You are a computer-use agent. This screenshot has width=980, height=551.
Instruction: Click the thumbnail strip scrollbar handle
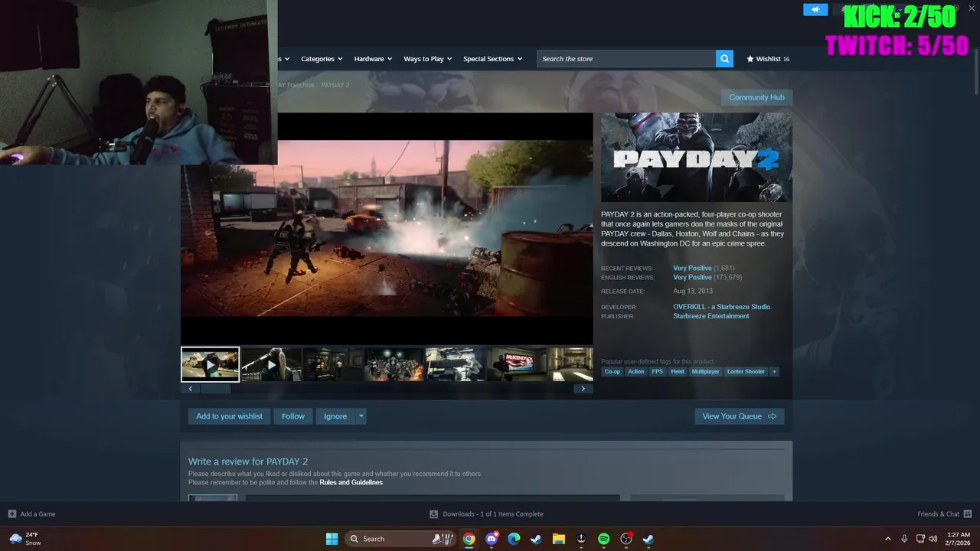click(216, 389)
